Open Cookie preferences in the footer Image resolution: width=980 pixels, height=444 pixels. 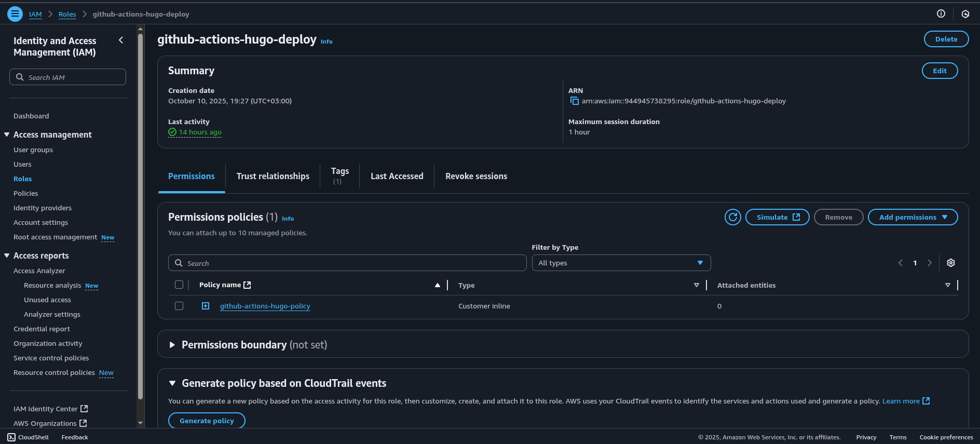coord(946,437)
